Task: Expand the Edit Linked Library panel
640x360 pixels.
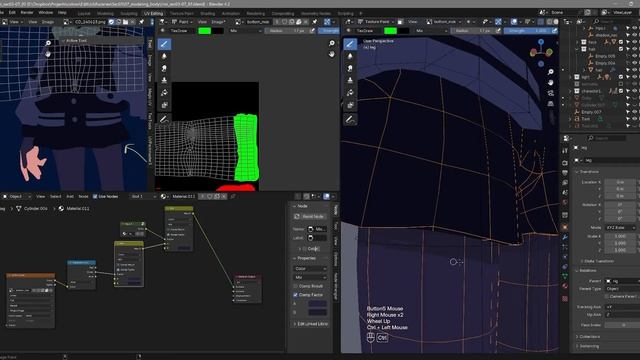Action: coord(311,324)
